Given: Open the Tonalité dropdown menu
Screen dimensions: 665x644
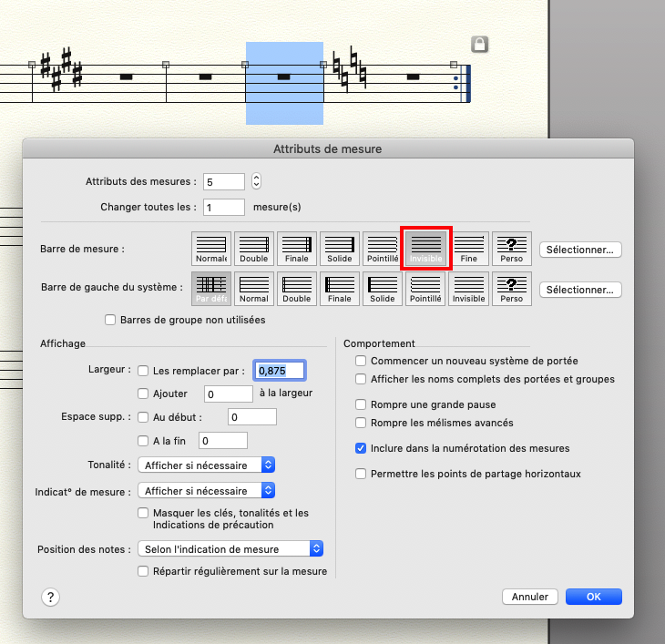Looking at the screenshot, I should pos(206,465).
